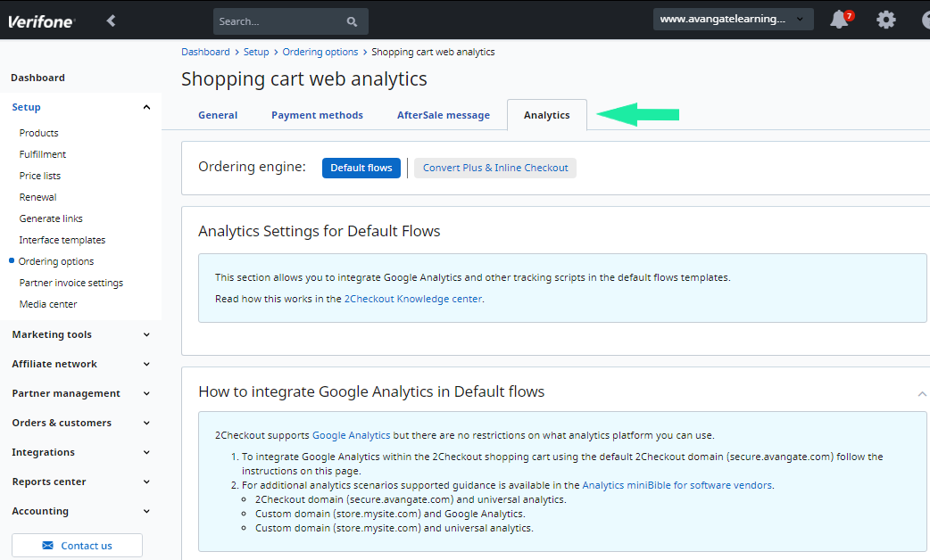Click Dashboard breadcrumb link
930x560 pixels.
click(205, 52)
